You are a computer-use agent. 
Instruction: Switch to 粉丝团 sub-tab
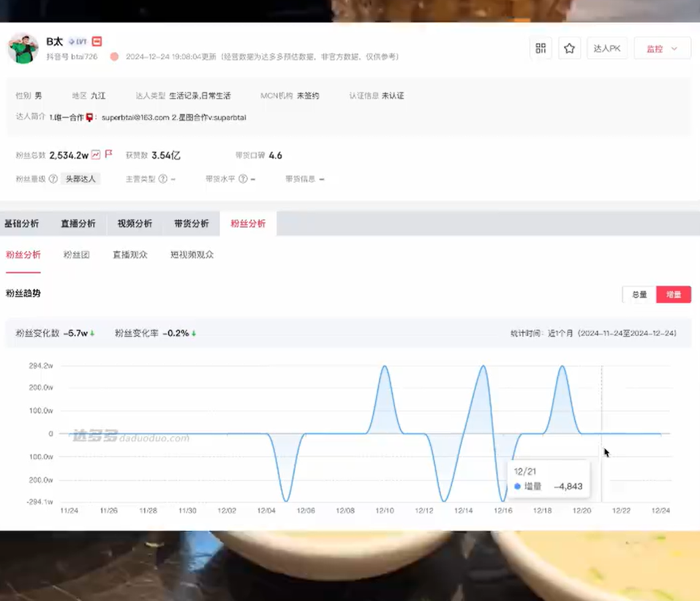[77, 255]
